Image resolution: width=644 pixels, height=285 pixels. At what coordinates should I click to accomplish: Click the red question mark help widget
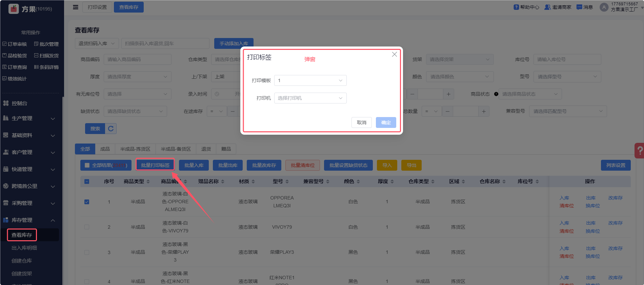640,150
